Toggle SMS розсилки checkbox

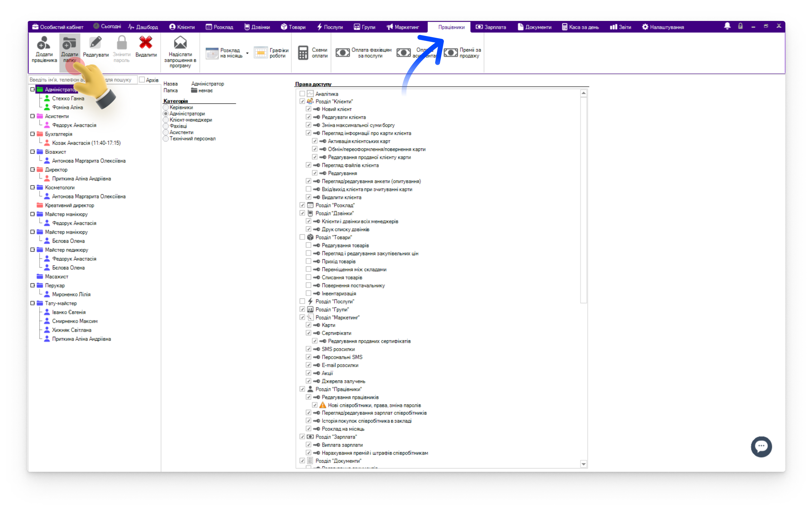coord(308,349)
